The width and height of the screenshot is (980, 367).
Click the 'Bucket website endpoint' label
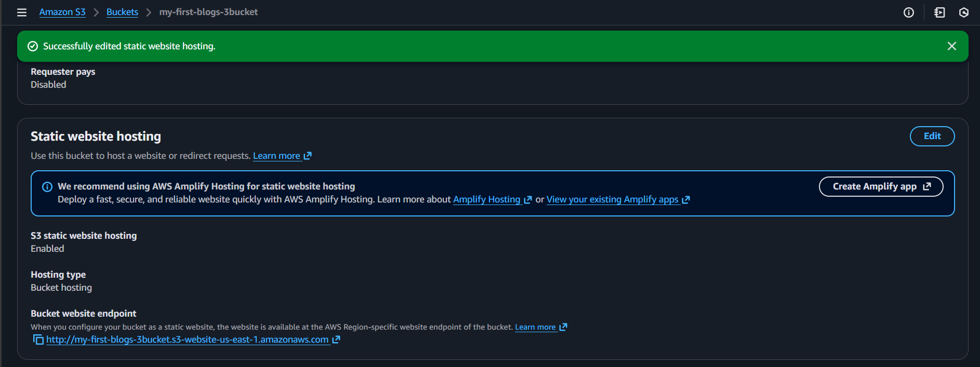(83, 314)
